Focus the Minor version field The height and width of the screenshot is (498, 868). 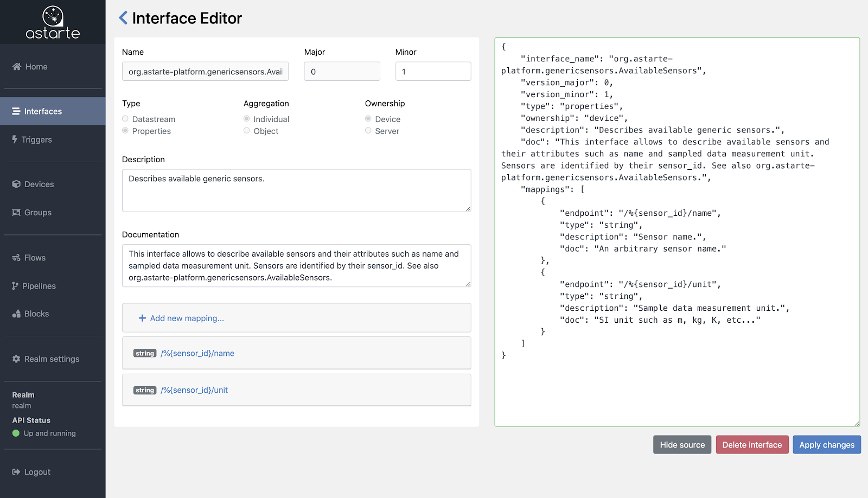433,71
